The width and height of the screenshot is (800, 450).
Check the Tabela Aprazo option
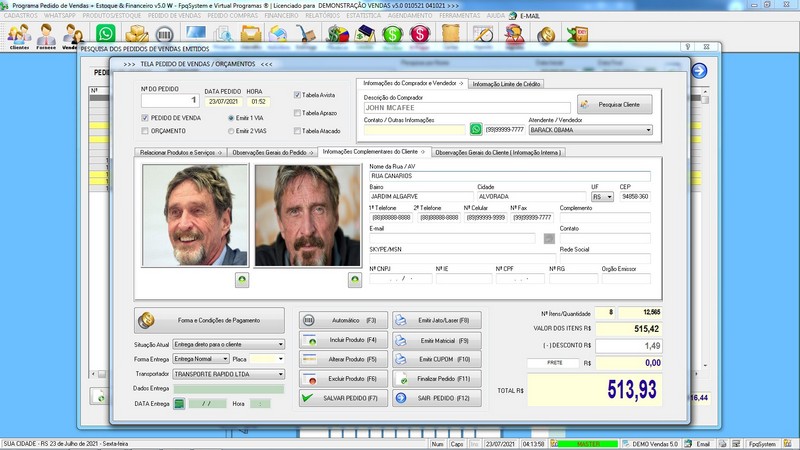297,113
